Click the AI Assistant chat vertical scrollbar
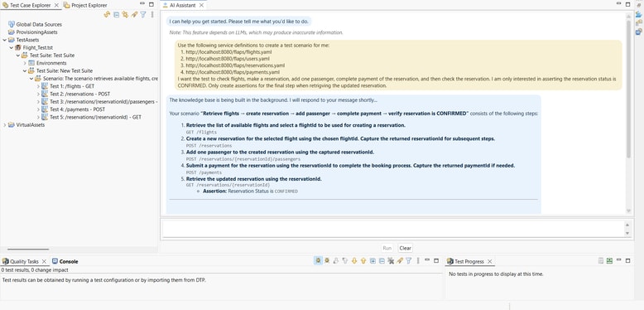644x310 pixels. [628, 89]
